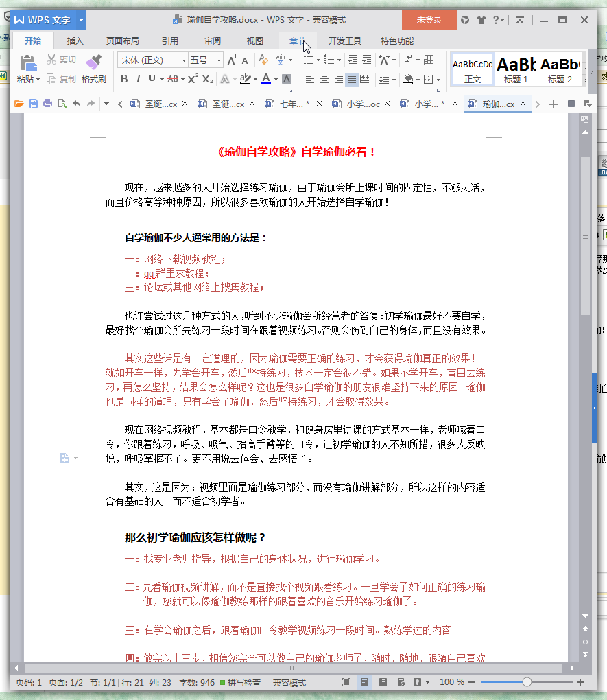The width and height of the screenshot is (607, 700).
Task: Expand the Paste options arrow
Action: click(x=38, y=80)
